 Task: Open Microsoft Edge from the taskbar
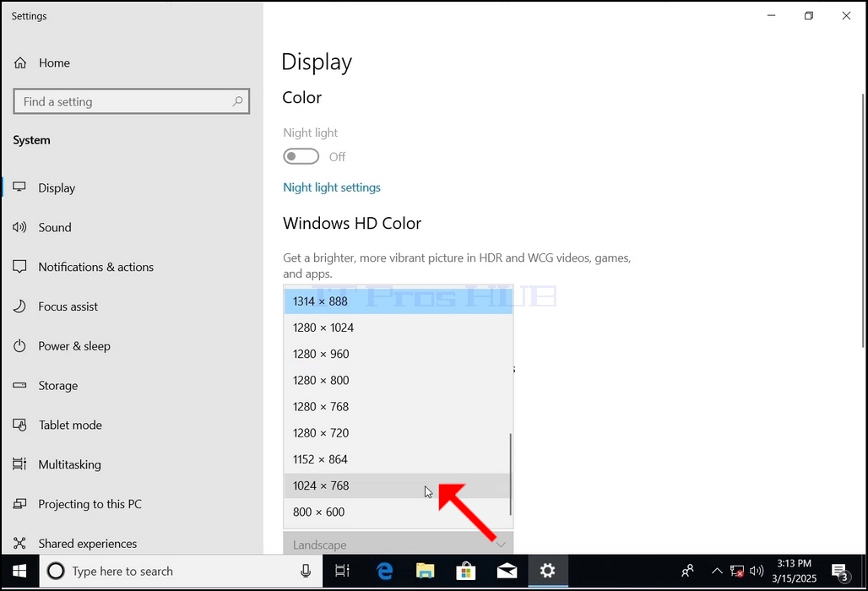(384, 571)
